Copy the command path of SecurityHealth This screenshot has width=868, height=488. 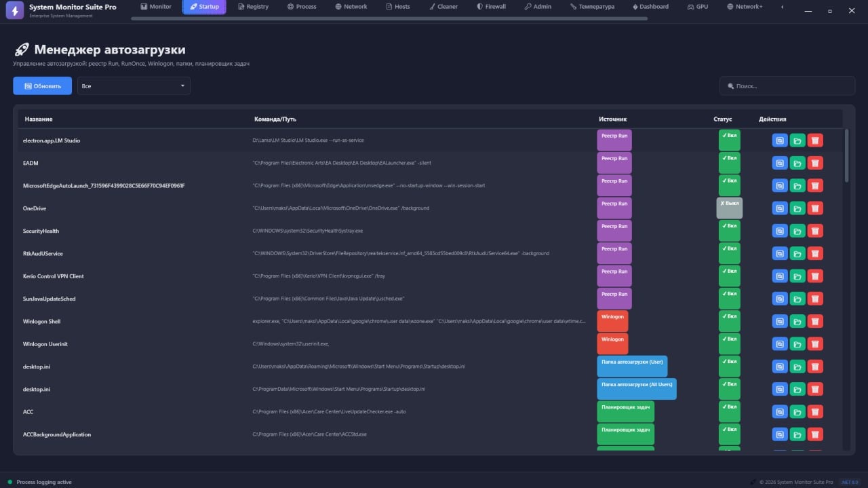[780, 230]
